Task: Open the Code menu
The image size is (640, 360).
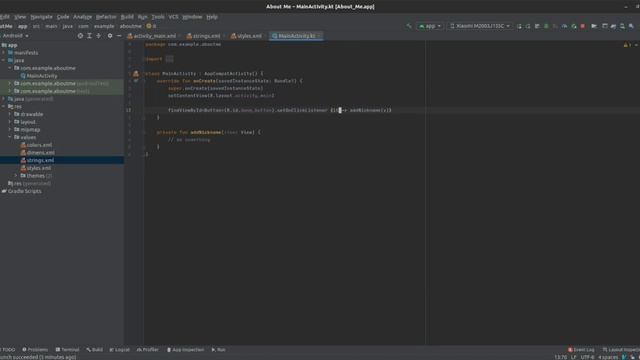Action: point(63,17)
